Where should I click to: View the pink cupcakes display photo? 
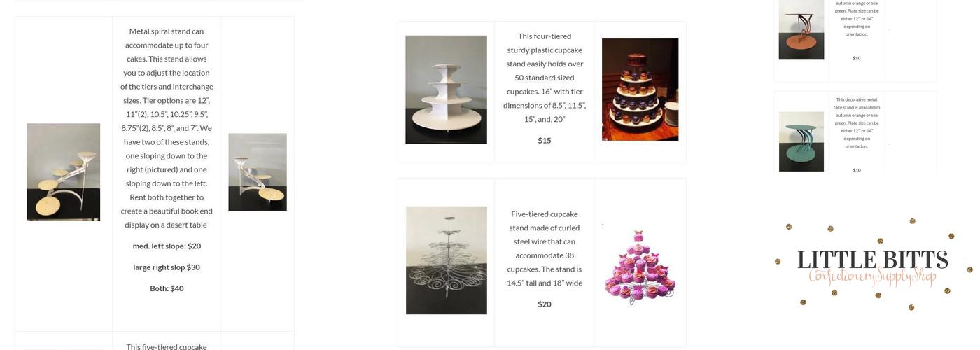coord(640,265)
